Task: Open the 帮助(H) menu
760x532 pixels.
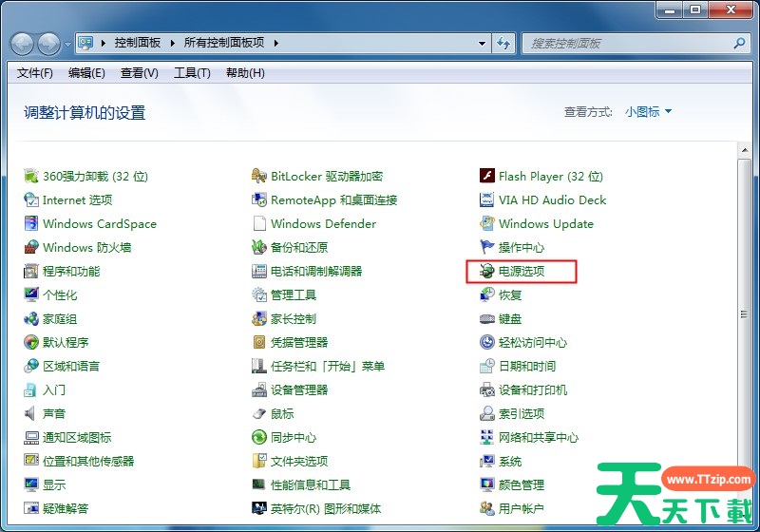Action: click(x=245, y=73)
